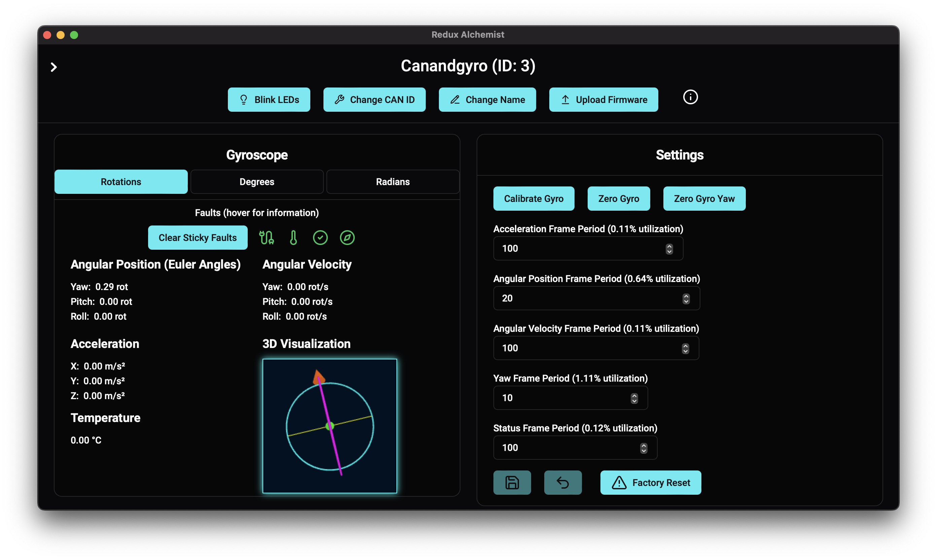Click the thermometer temperature fault icon
This screenshot has width=937, height=560.
pos(293,238)
